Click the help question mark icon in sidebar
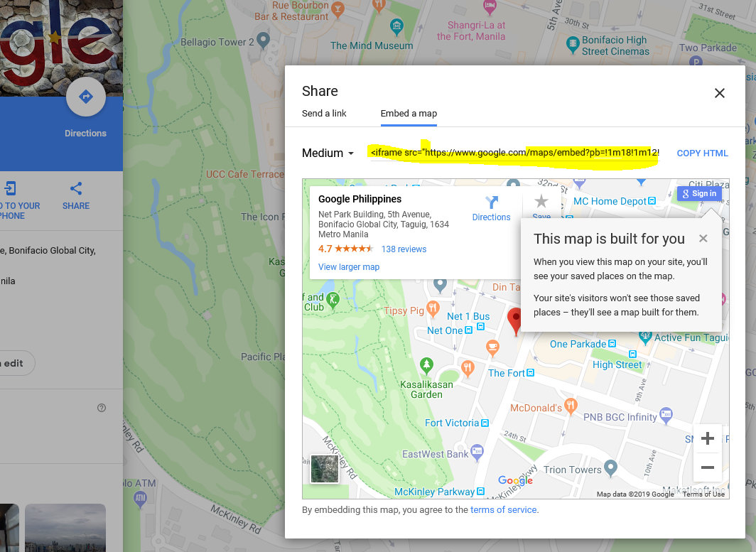The image size is (756, 552). tap(101, 408)
